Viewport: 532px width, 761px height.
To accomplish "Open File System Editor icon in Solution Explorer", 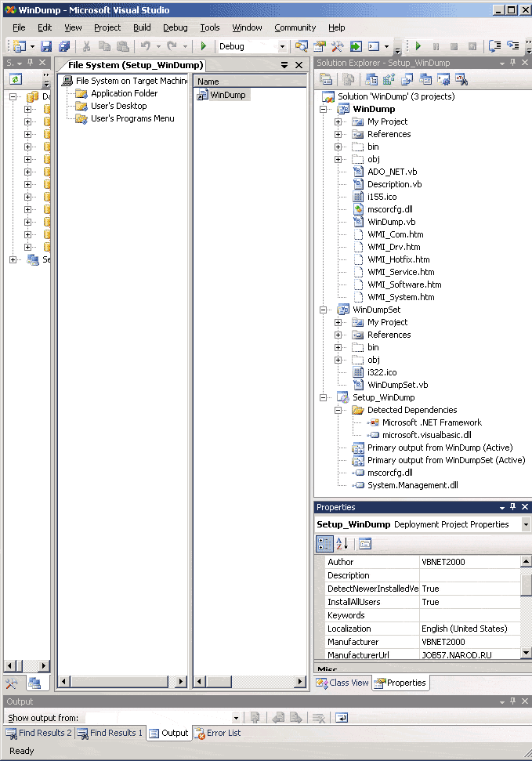I will point(372,79).
